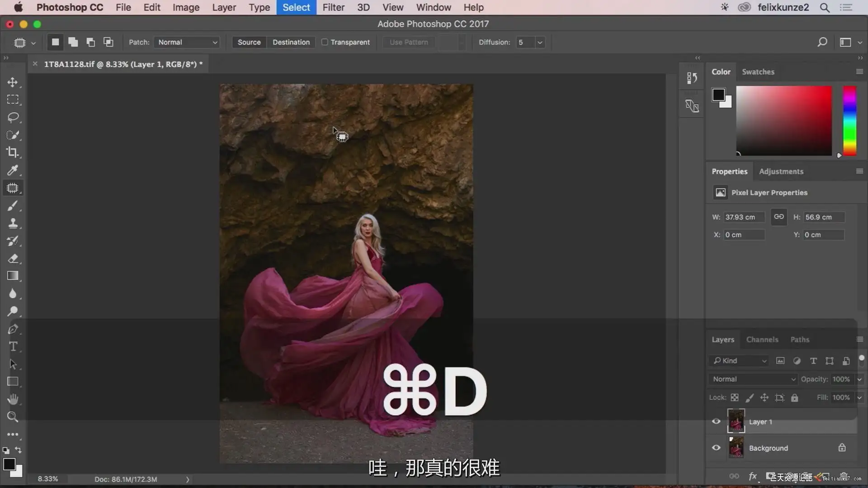Select the Eraser tool

[13, 258]
